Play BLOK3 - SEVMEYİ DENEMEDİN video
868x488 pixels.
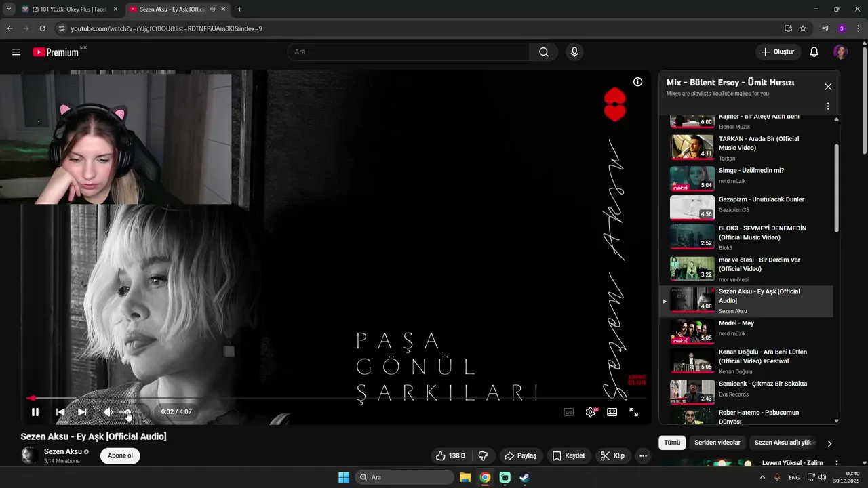point(746,237)
